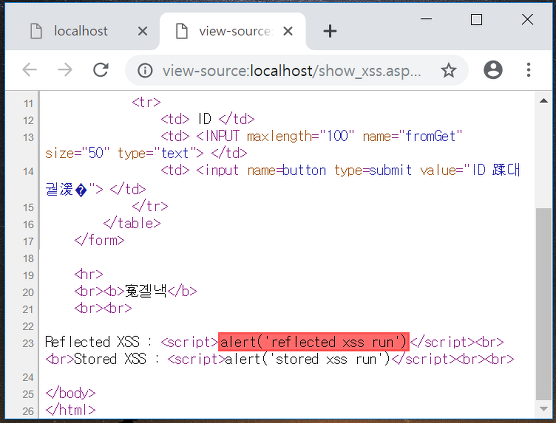
Task: Bookmark this page with the star icon
Action: point(449,70)
